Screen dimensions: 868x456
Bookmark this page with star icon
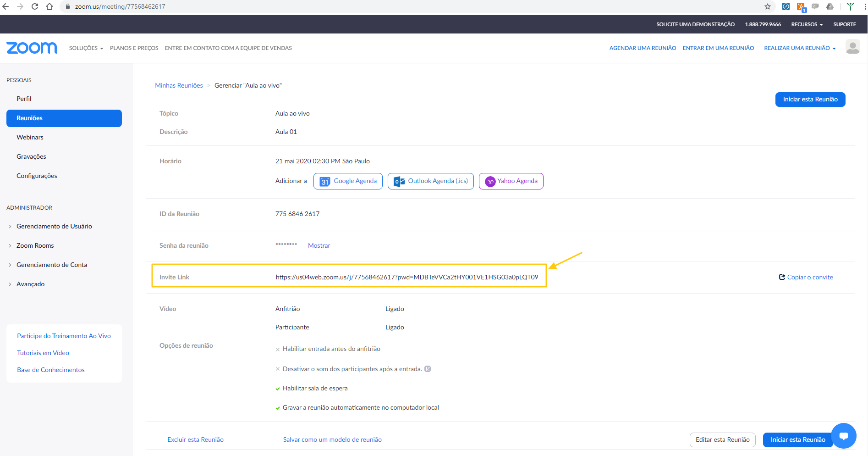[x=768, y=6]
